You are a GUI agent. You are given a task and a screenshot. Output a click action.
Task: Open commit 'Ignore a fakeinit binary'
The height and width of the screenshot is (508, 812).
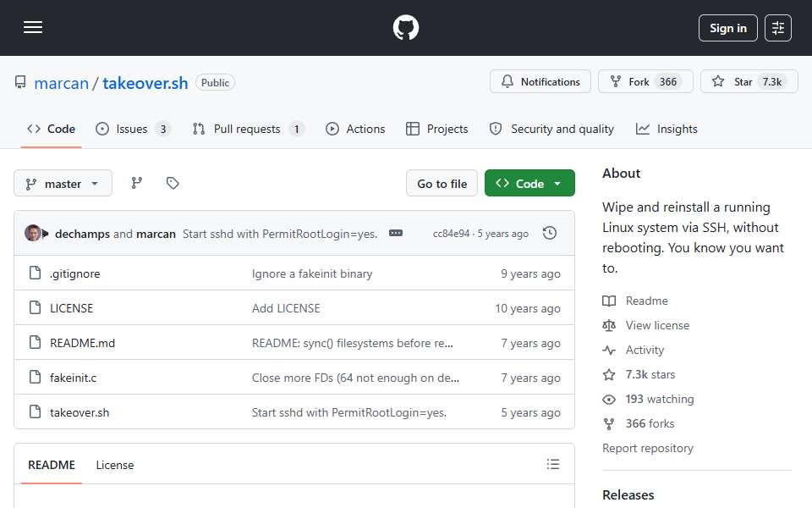click(312, 273)
